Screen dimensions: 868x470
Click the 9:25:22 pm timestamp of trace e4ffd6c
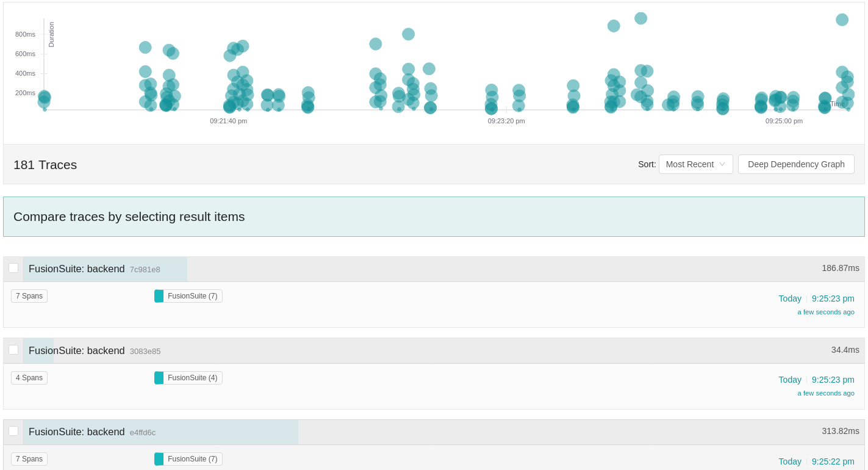(833, 461)
